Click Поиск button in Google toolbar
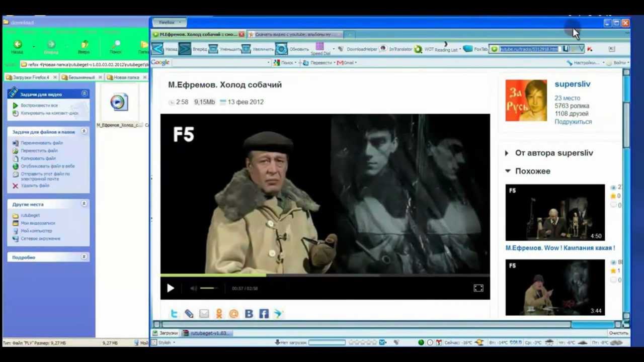Viewport: 644px width, 362px height. [x=284, y=63]
